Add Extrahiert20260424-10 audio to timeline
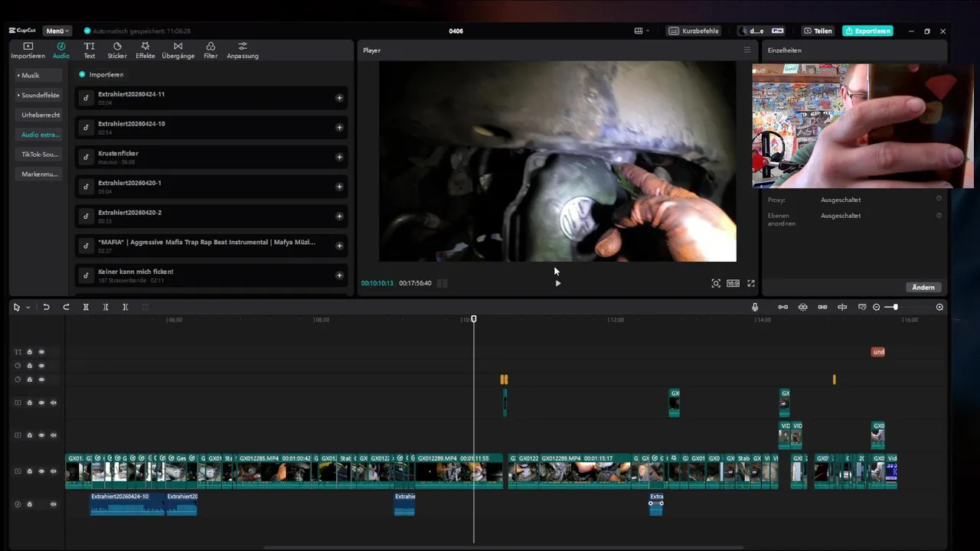Screen dimensions: 980x551 [x=339, y=128]
